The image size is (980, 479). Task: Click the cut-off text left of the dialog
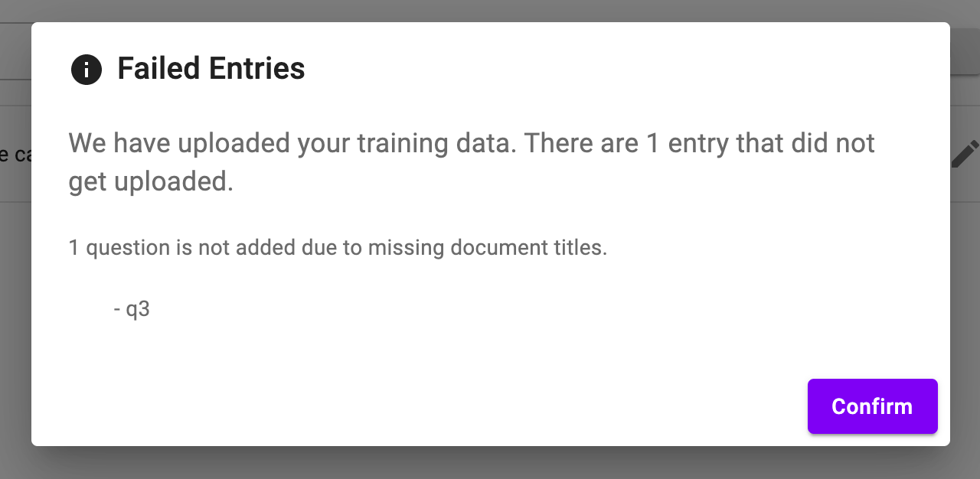15,155
